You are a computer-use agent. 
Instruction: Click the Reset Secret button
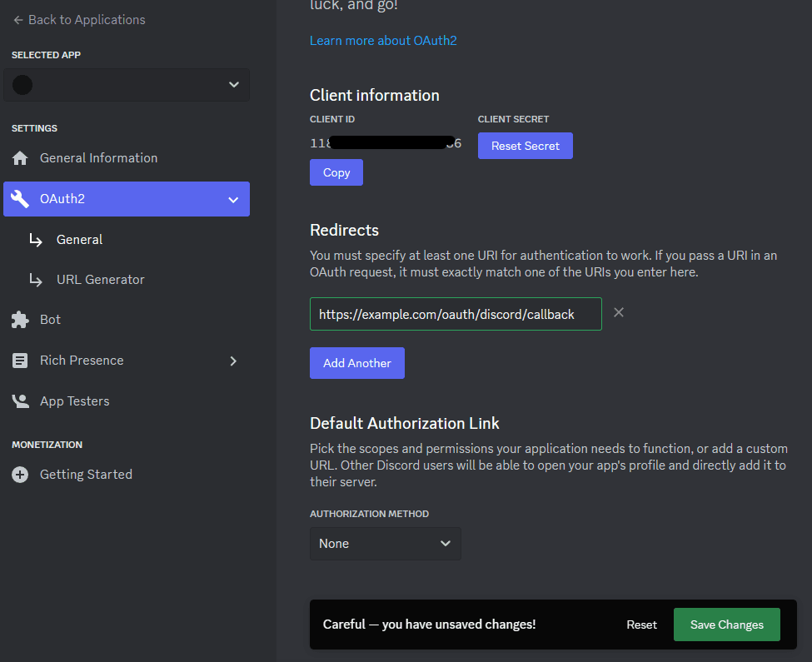(526, 146)
